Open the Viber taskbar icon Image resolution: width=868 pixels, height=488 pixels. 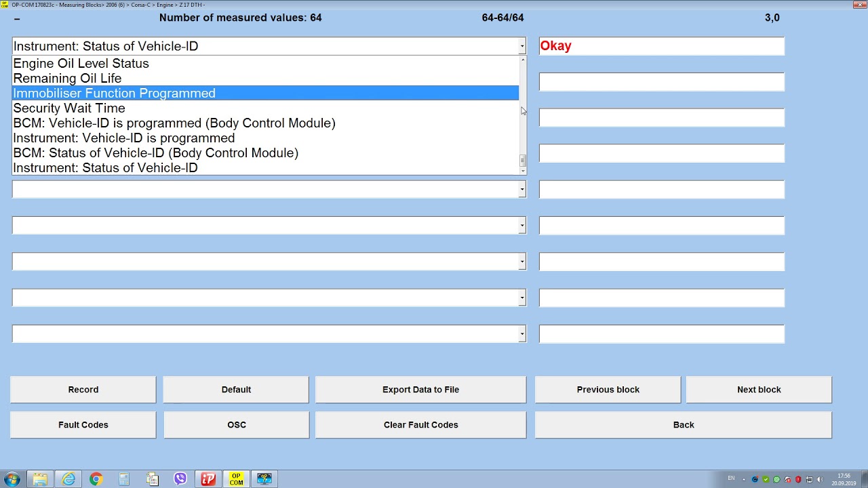(x=180, y=479)
